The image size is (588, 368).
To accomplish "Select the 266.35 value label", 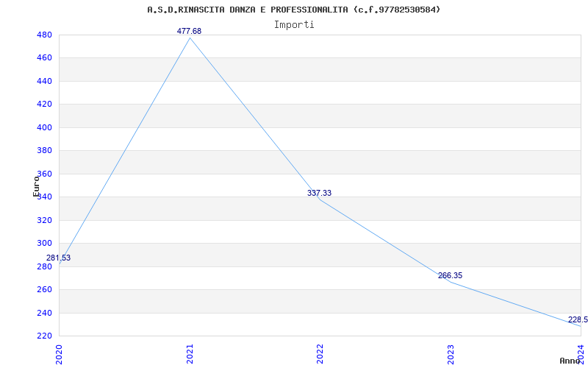I will (x=450, y=275).
